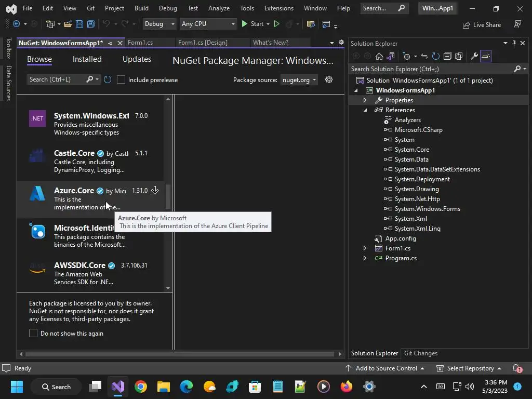Switch to the Form1.cs [Design] tab
This screenshot has width=532, height=399.
[x=203, y=43]
